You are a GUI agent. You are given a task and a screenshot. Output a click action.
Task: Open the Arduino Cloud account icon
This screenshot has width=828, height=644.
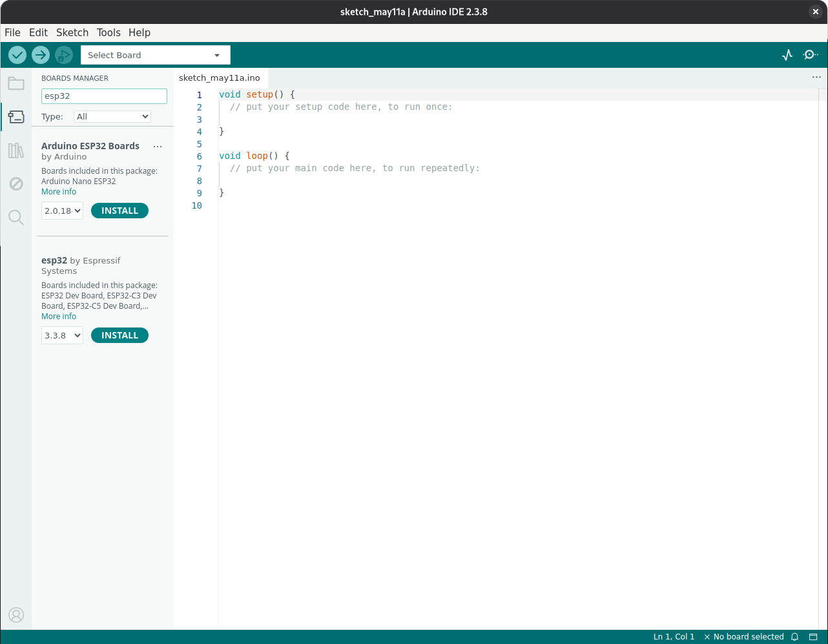pyautogui.click(x=16, y=614)
